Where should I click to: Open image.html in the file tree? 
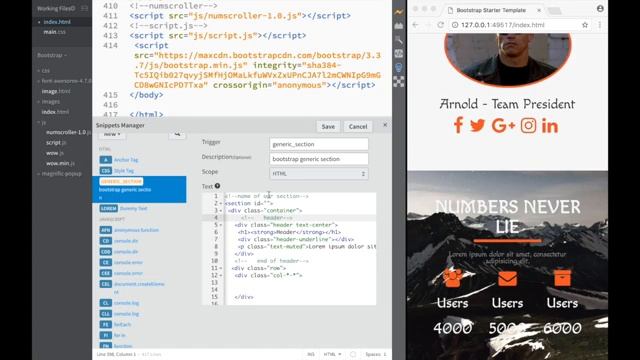point(56,91)
